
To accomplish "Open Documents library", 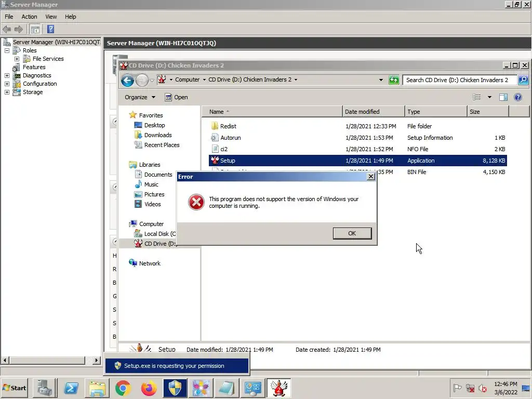I will 158,175.
